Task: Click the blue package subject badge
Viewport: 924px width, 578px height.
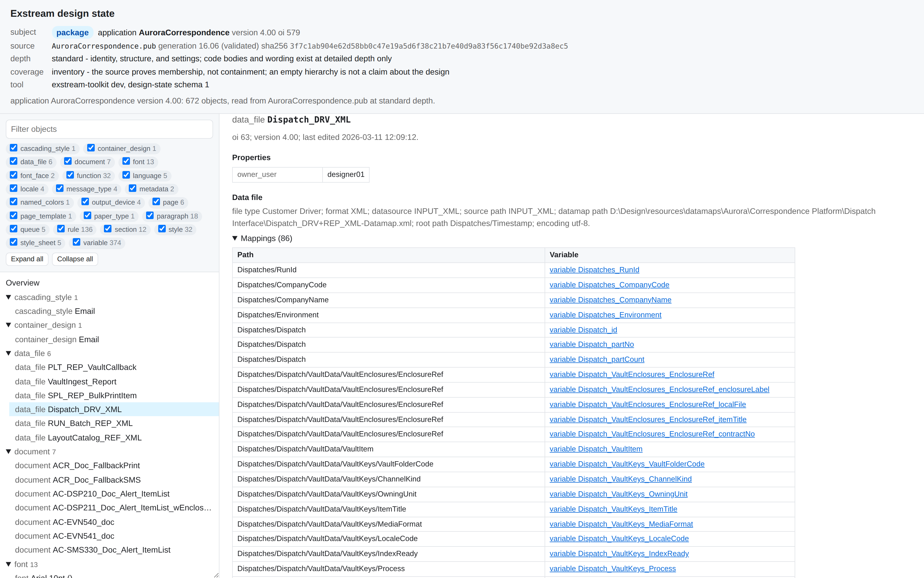Action: point(72,32)
